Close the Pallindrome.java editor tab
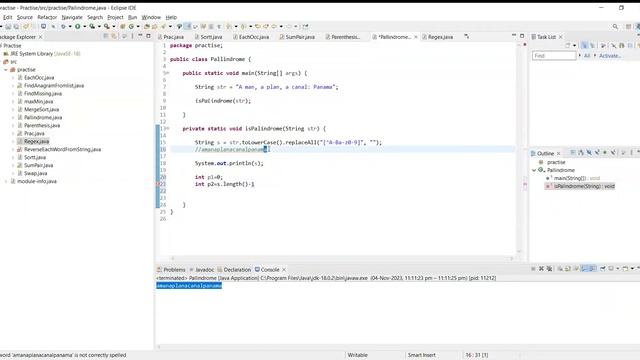Image resolution: width=640 pixels, height=360 pixels. pos(416,37)
